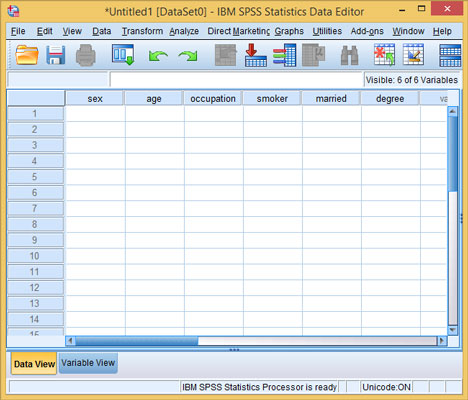Click the cell editor input bar
This screenshot has height=400, width=468.
[236, 80]
